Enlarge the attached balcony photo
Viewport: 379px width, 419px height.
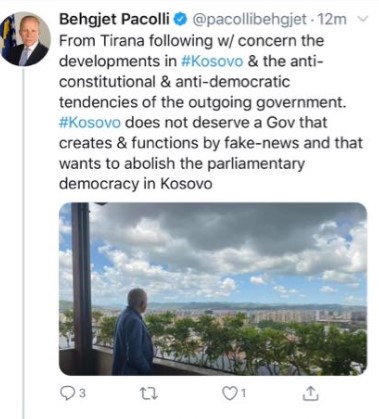pyautogui.click(x=213, y=289)
